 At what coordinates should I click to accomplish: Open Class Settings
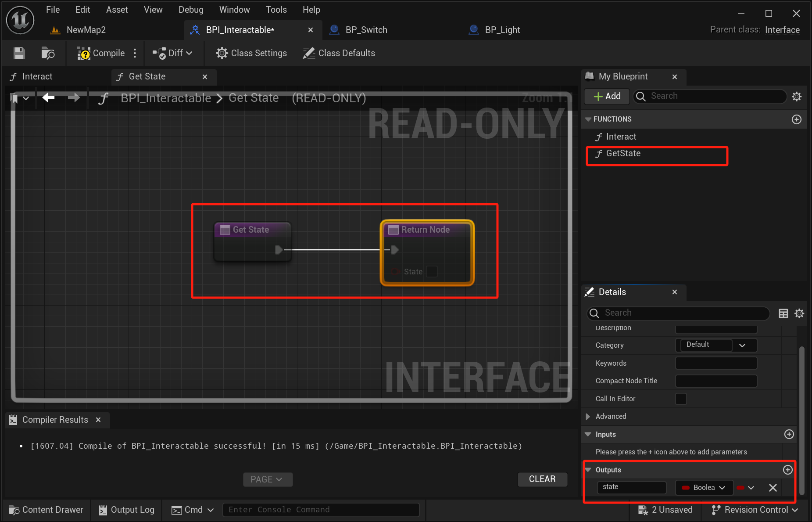(x=251, y=53)
